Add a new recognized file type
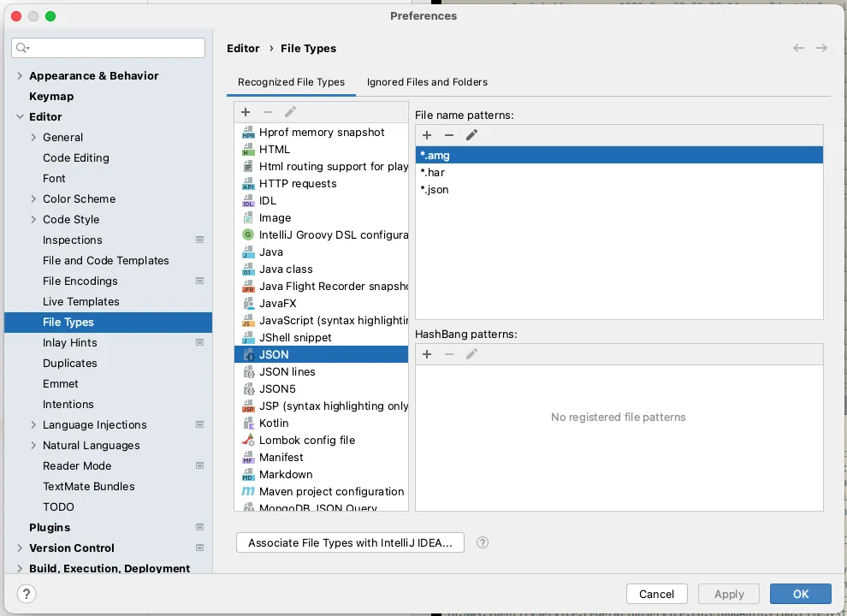Screen dimensions: 847x616 point(246,112)
